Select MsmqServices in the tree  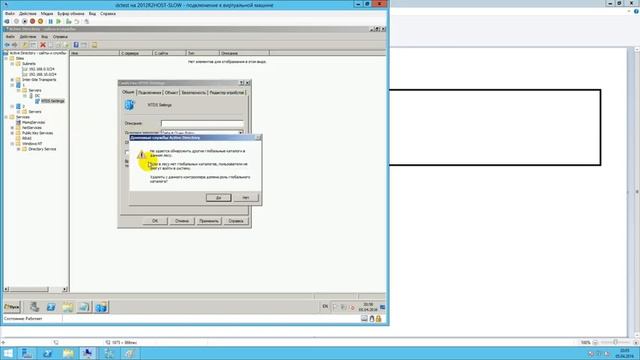click(x=33, y=122)
